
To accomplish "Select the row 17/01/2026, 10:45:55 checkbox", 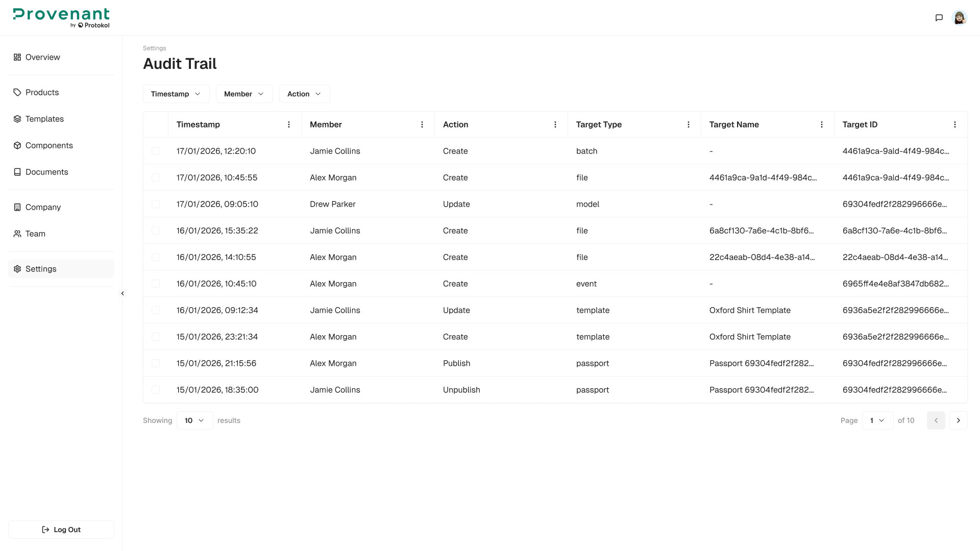I will coord(156,178).
